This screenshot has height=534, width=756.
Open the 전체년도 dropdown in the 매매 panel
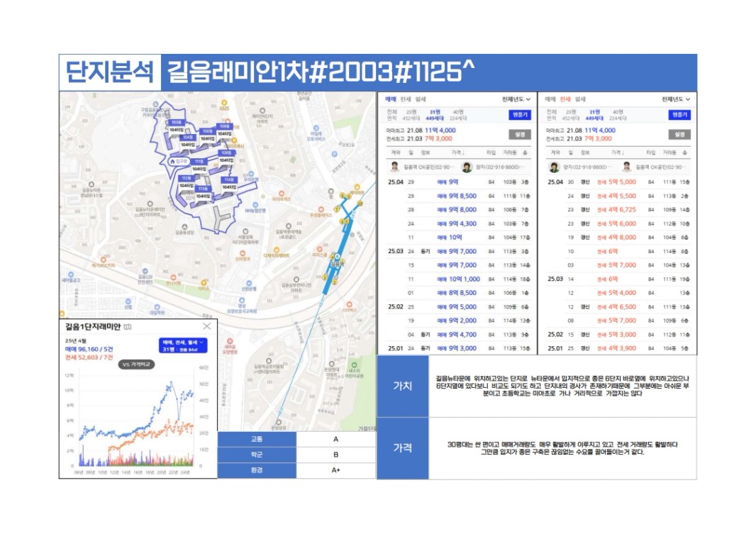pyautogui.click(x=516, y=99)
